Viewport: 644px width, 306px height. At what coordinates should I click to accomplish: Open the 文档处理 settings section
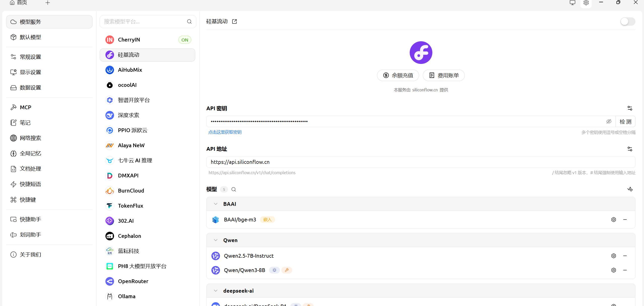49,169
